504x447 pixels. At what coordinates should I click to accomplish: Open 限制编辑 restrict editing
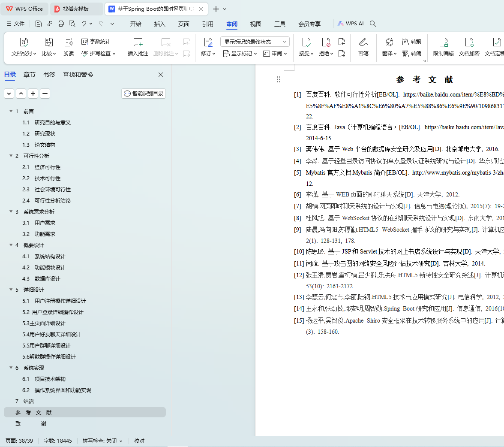tap(443, 47)
